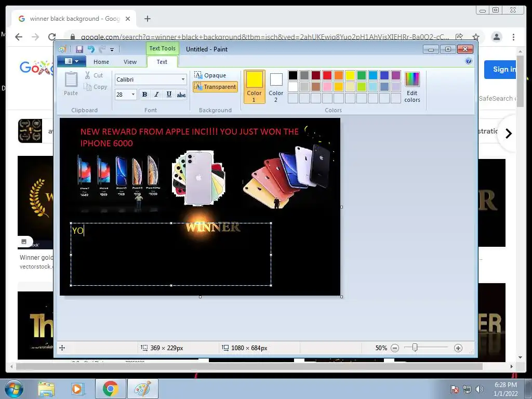
Task: Click the Google Sign in button
Action: (x=500, y=69)
